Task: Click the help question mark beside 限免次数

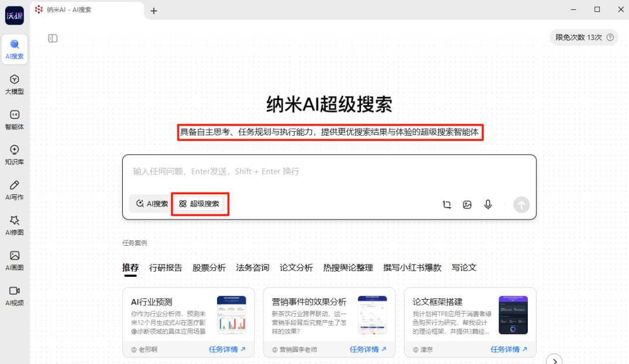Action: click(x=610, y=37)
